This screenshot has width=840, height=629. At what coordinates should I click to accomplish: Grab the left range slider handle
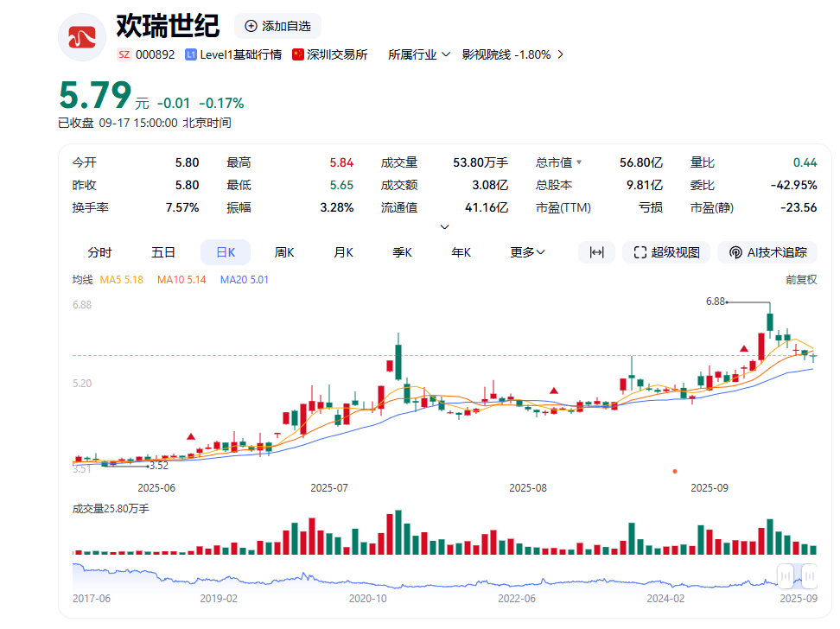(x=786, y=576)
